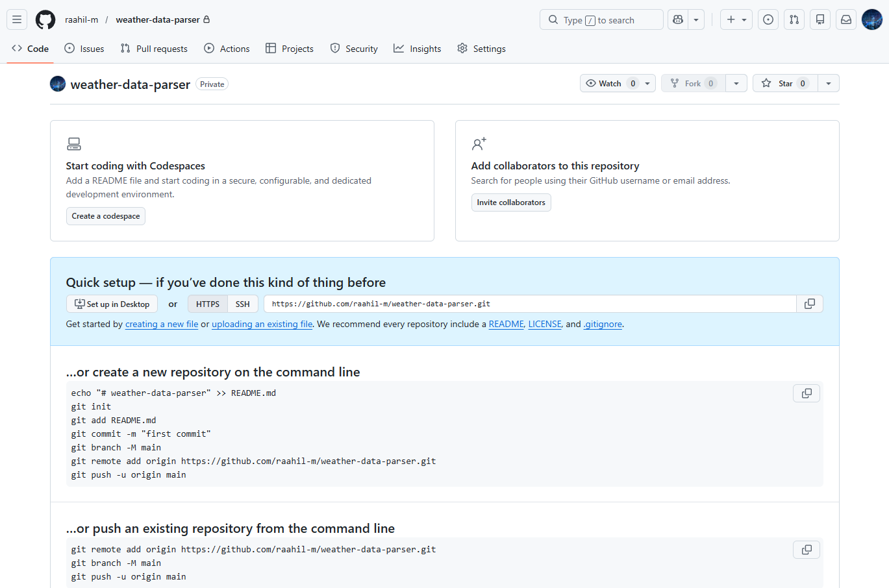Click 'git init' command line text
Viewport: 889px width, 588px height.
coord(91,406)
